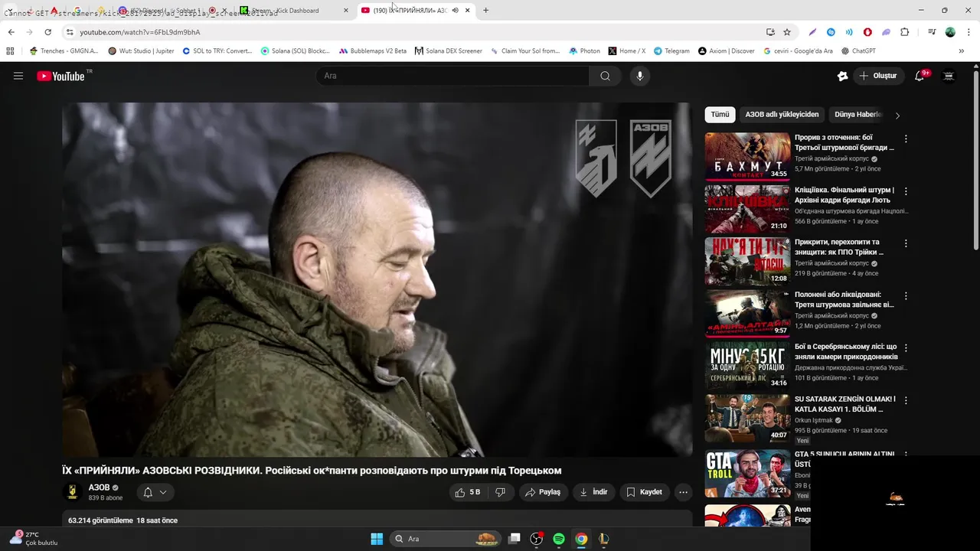Open the new tab plus button
The height and width of the screenshot is (551, 980).
point(485,11)
